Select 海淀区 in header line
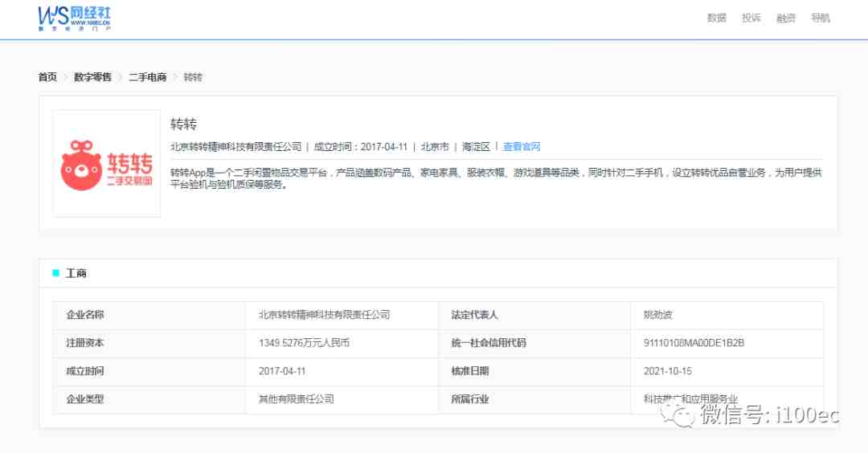The image size is (868, 453). (476, 146)
